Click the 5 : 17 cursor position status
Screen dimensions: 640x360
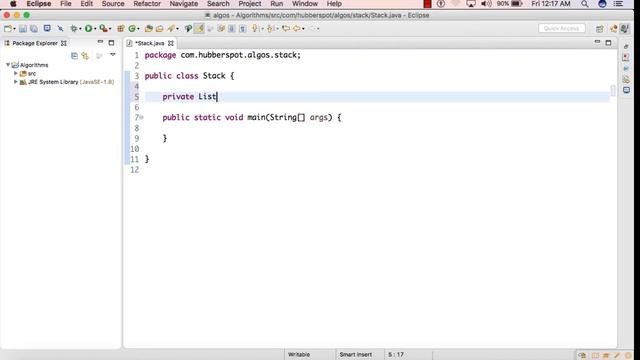click(x=396, y=355)
